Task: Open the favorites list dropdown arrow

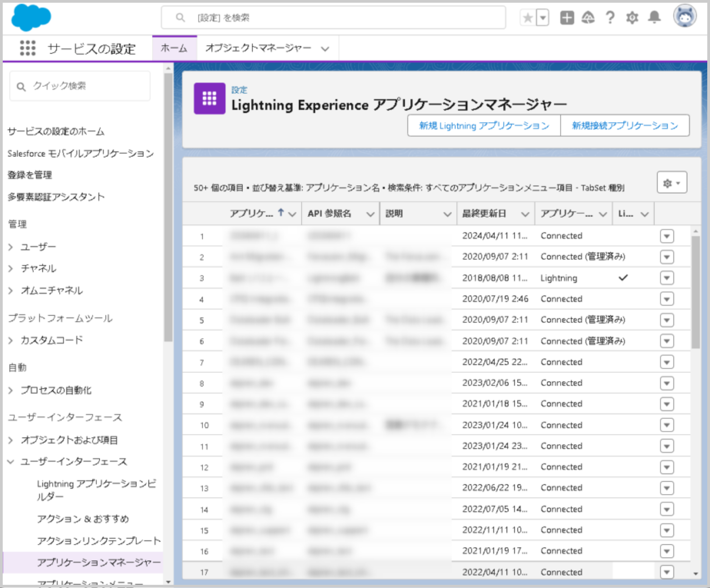Action: [543, 18]
